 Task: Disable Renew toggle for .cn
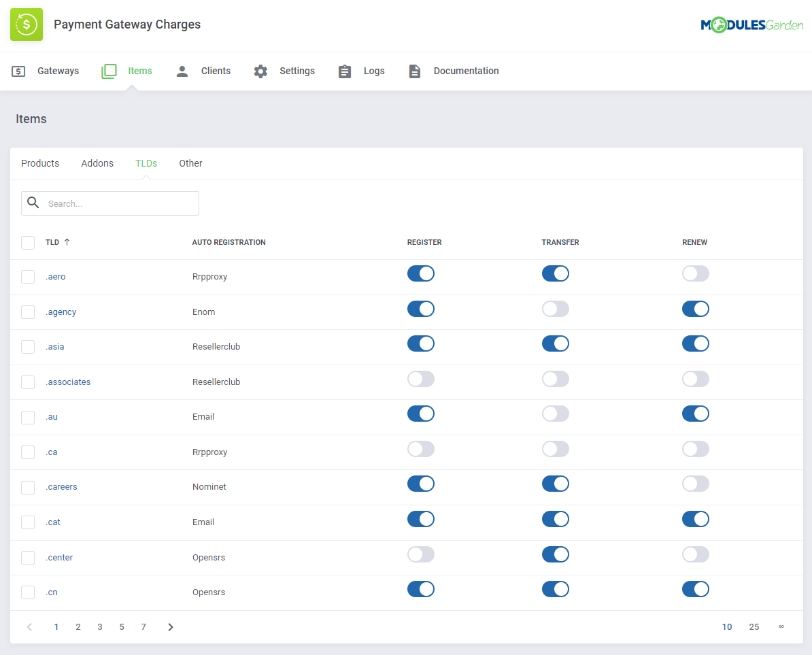pyautogui.click(x=696, y=589)
